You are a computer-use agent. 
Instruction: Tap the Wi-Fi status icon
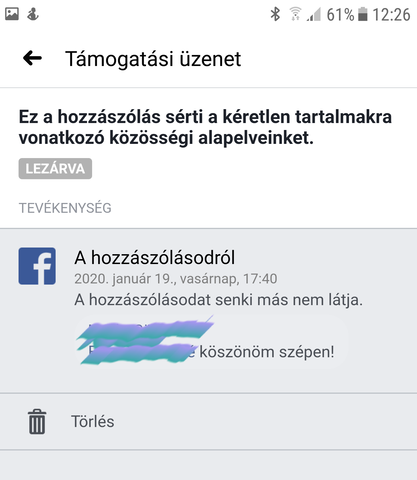tap(295, 14)
